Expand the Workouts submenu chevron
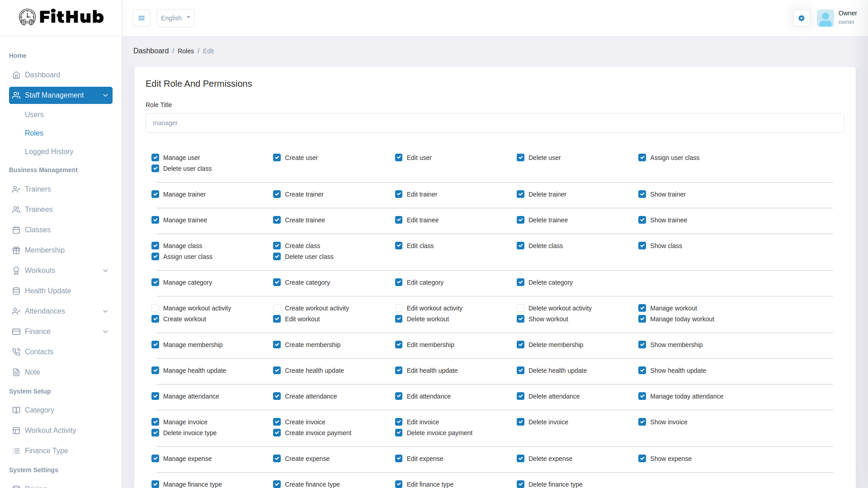 coord(105,271)
